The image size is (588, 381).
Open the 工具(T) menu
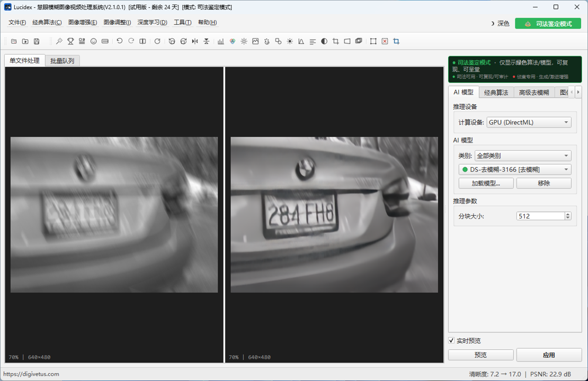(183, 22)
